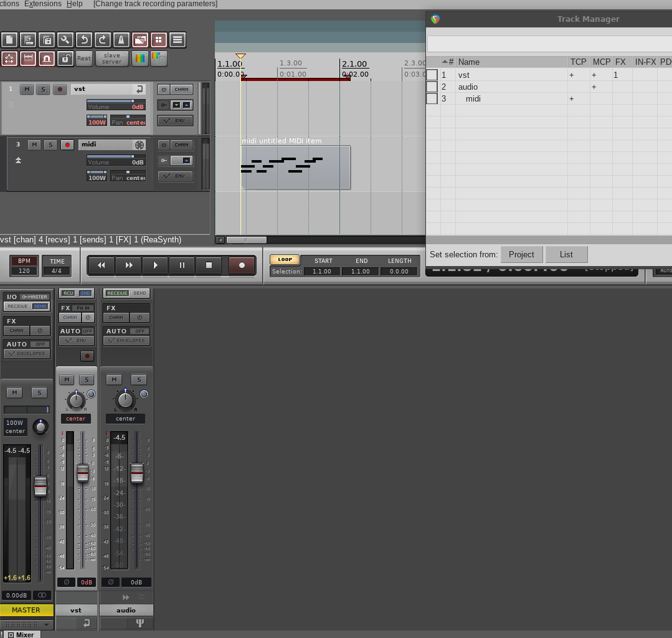Screen dimensions: 672x638
Task: Click the Redo toolbar icon
Action: point(102,40)
